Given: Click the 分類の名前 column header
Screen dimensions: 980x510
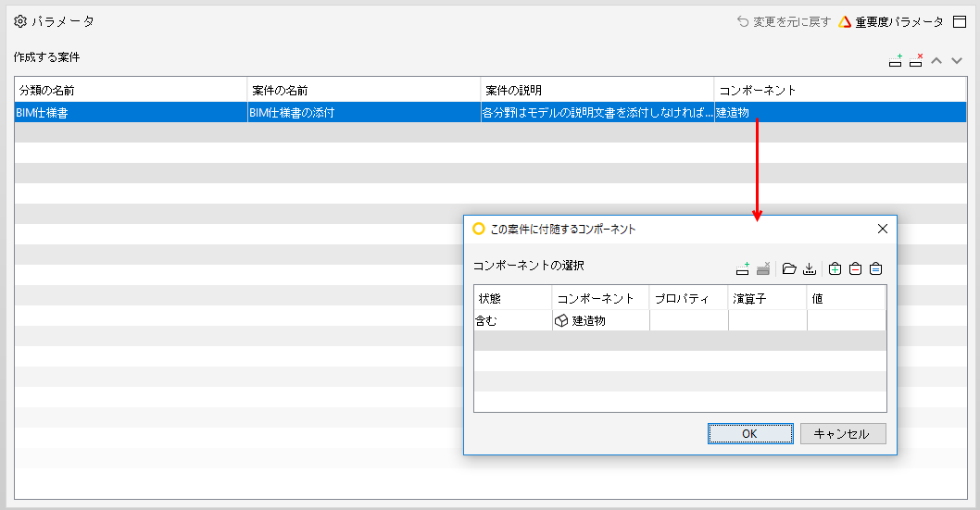Looking at the screenshot, I should [x=132, y=91].
